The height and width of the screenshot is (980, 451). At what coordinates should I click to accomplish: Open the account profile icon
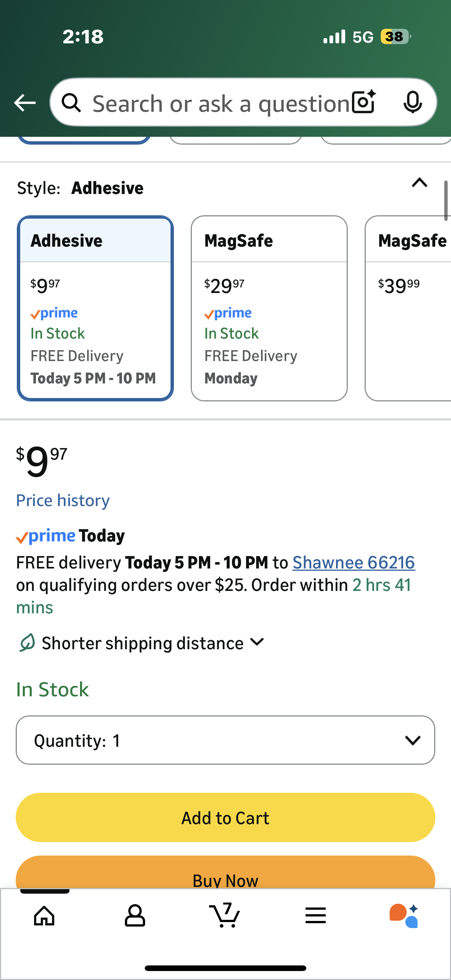[135, 915]
